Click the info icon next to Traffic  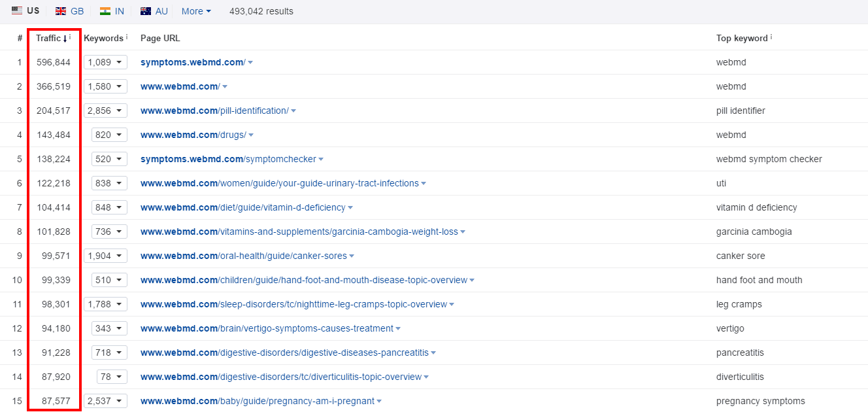click(x=70, y=37)
